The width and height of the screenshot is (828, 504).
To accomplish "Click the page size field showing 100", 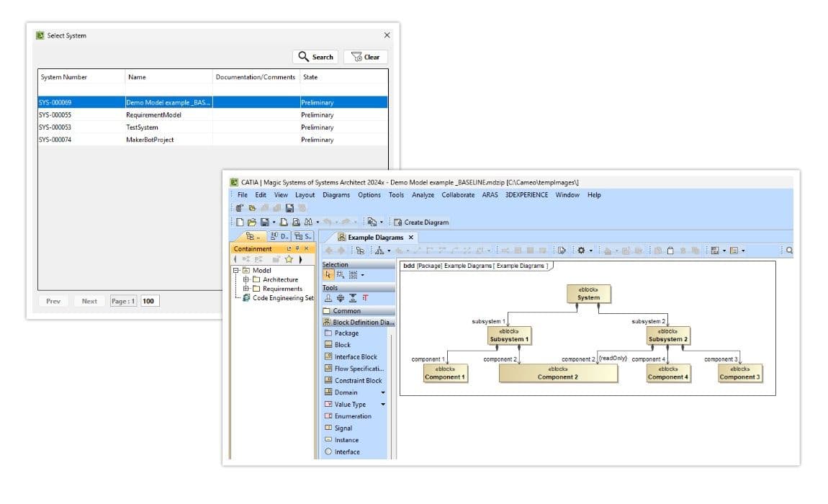I will click(x=150, y=301).
